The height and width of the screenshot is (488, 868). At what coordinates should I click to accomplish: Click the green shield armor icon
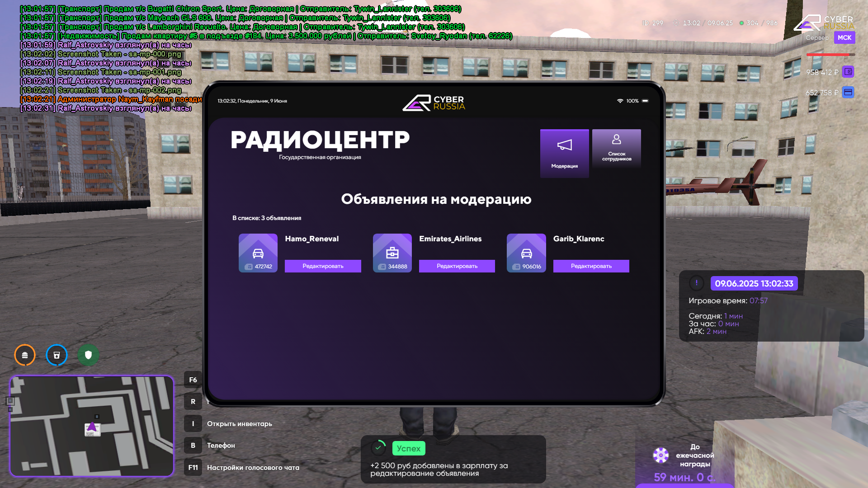[88, 355]
